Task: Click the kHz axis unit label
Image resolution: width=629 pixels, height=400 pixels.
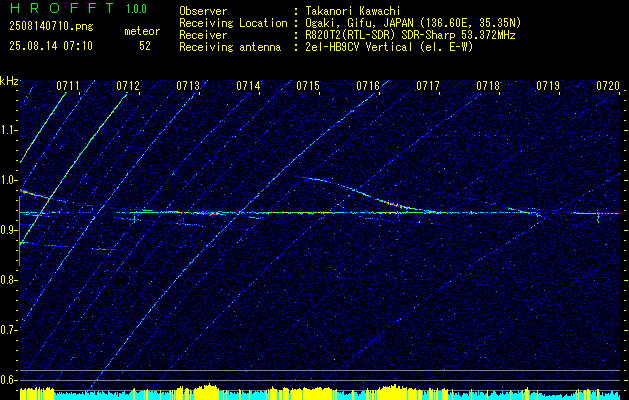Action: click(9, 81)
